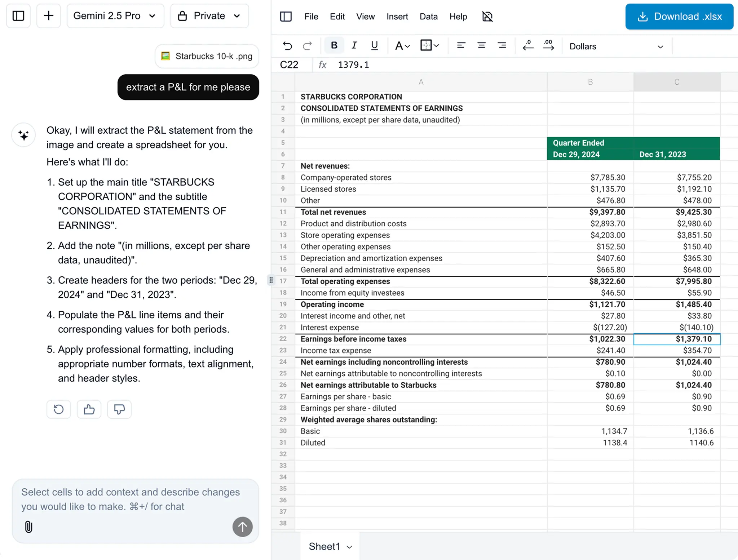This screenshot has height=560, width=738.
Task: Redo the last action
Action: tap(306, 46)
